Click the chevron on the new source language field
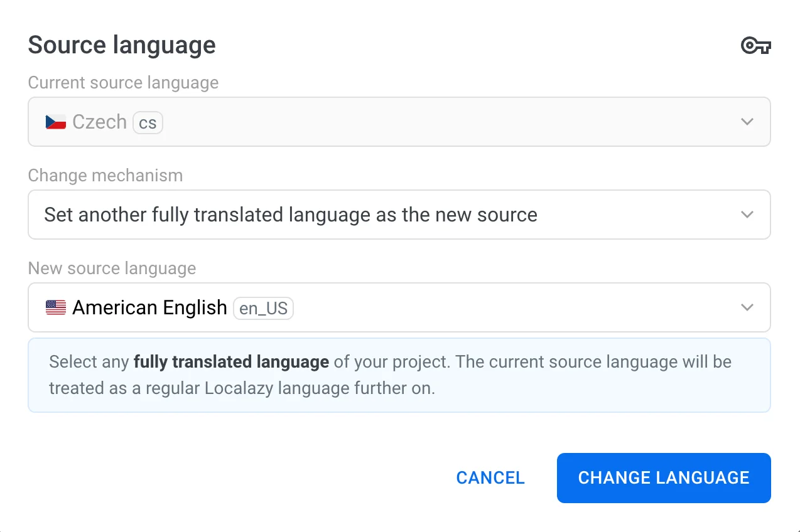The image size is (800, 532). (747, 307)
